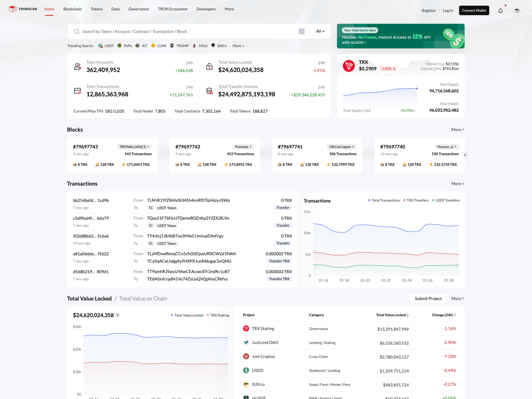Click the LUMI trending token icon
532x399 pixels.
pos(153,46)
